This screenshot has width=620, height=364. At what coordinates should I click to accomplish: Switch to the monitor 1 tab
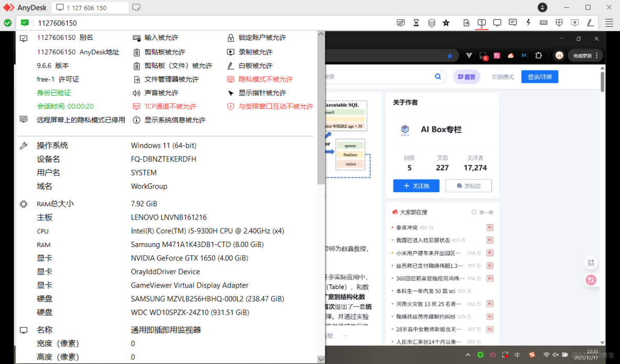click(x=481, y=23)
